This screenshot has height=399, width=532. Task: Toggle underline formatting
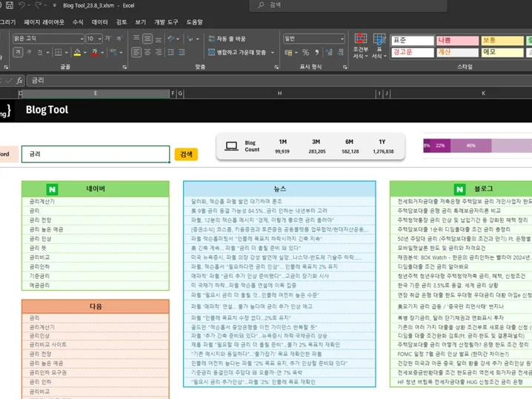click(x=40, y=53)
